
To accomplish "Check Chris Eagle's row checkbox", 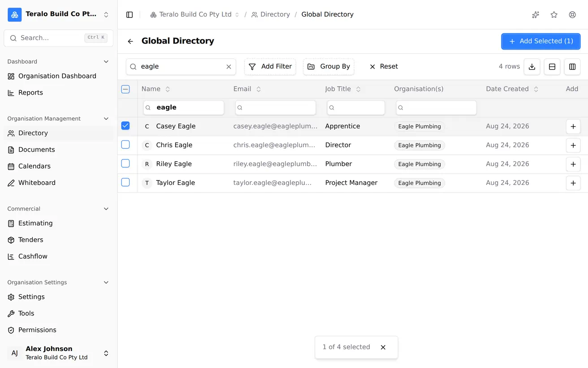I will tap(125, 145).
